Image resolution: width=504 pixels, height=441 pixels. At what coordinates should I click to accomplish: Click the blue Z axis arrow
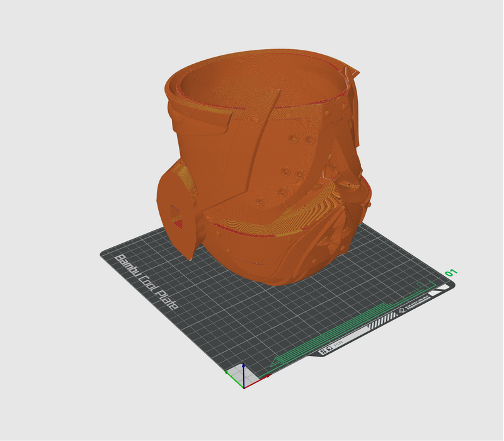coord(243,369)
